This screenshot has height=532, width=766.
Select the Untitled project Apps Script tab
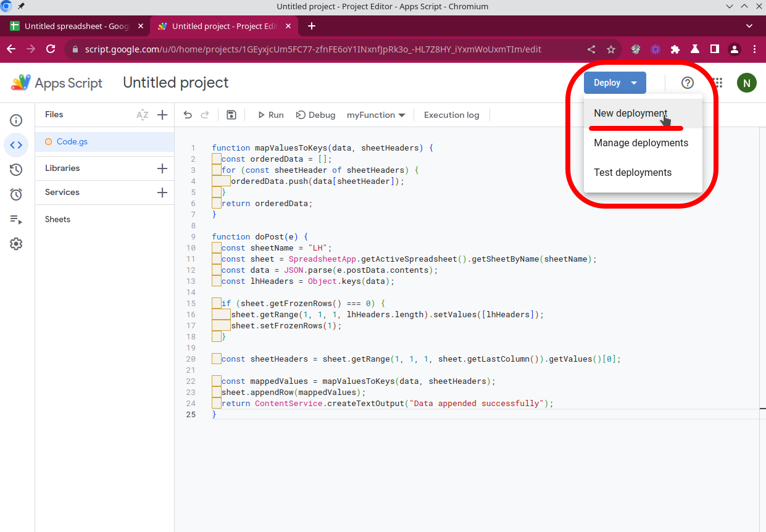click(x=224, y=26)
